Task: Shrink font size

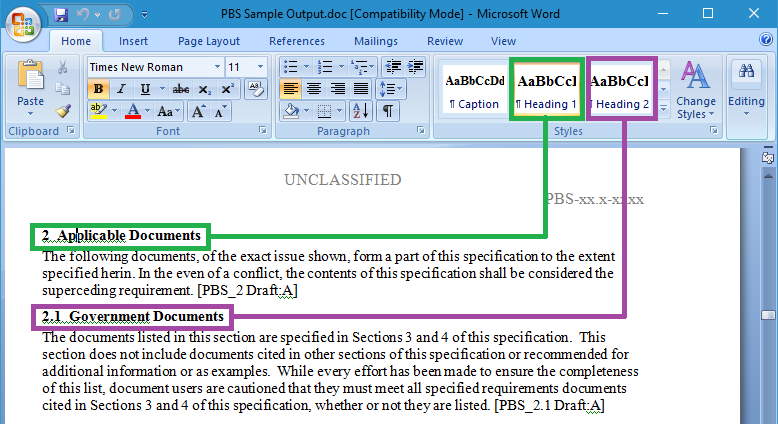Action: click(x=220, y=111)
